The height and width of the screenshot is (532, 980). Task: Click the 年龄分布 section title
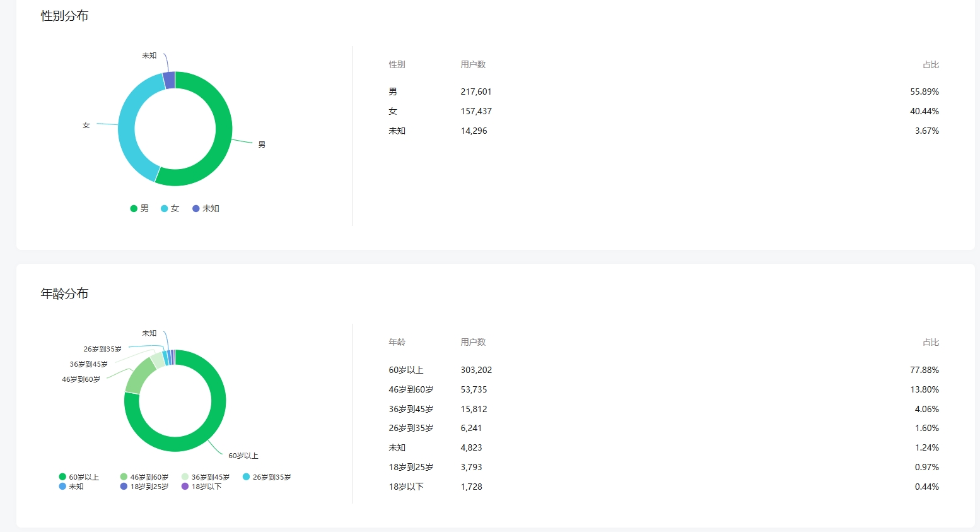point(64,293)
